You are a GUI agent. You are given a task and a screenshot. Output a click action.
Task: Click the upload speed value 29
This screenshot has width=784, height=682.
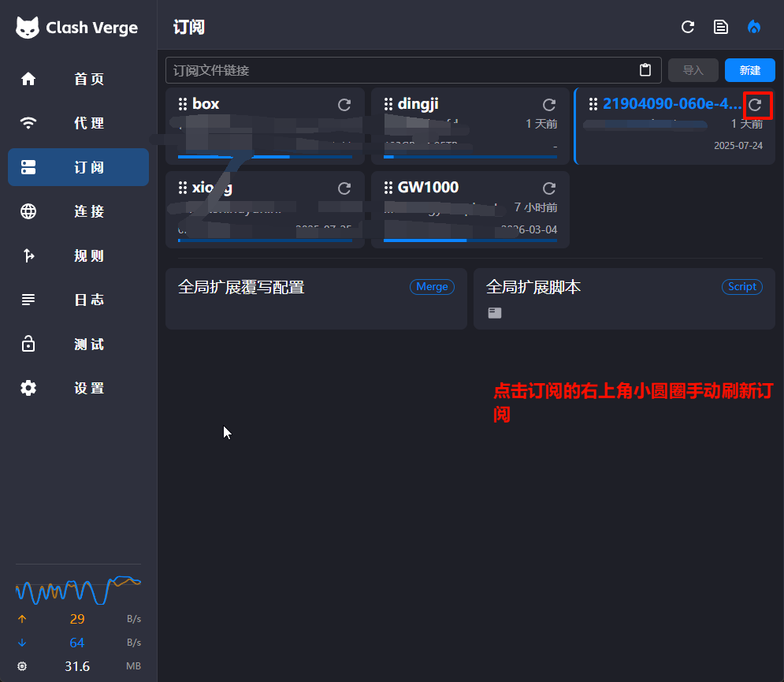pyautogui.click(x=77, y=619)
